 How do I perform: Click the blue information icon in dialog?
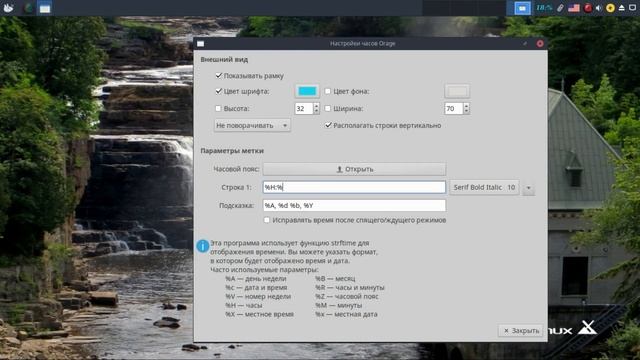(x=203, y=246)
